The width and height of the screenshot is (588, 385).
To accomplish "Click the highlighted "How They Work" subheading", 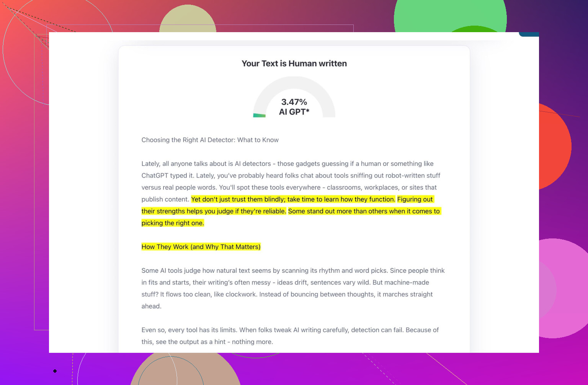I will tap(201, 247).
